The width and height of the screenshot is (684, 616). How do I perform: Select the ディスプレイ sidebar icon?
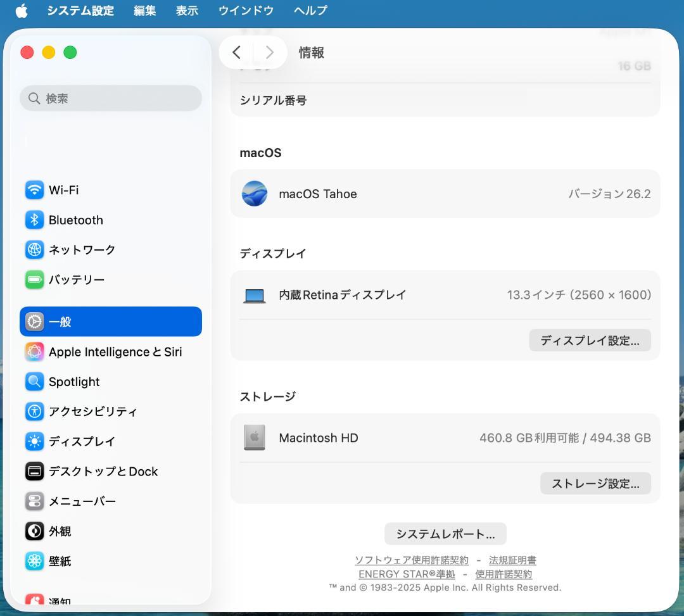click(x=34, y=441)
